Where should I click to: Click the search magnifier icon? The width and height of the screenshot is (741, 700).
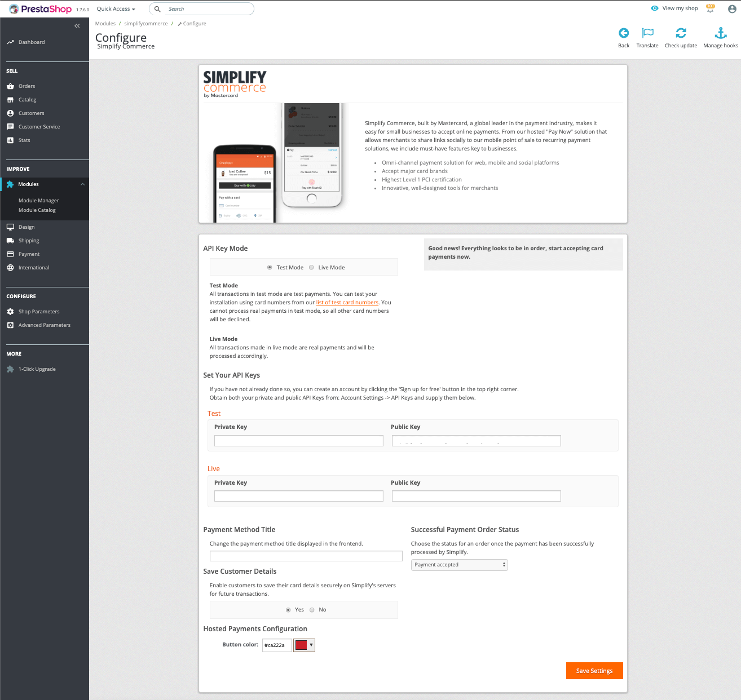pyautogui.click(x=157, y=9)
